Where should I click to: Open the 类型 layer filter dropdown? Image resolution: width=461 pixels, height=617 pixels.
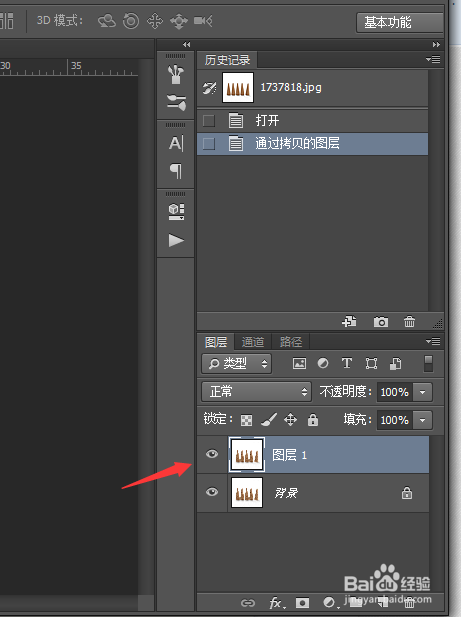tap(236, 363)
